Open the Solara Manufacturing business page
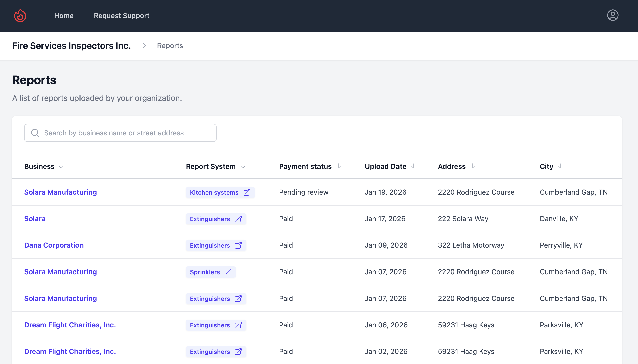Screen dimensions: 638x364 pyautogui.click(x=60, y=192)
